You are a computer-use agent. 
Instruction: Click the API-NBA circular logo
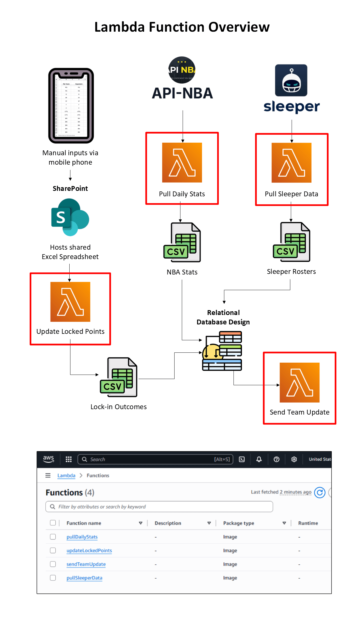coord(182,70)
